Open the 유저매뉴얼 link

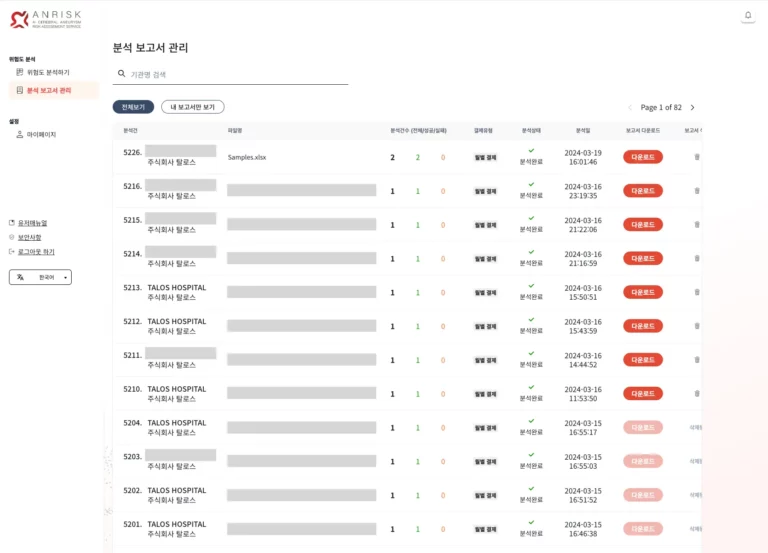pyautogui.click(x=32, y=223)
